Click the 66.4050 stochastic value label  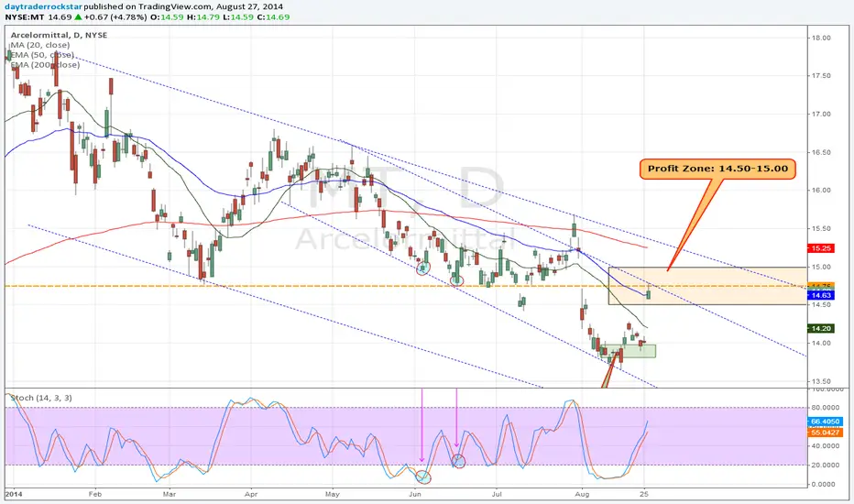click(x=825, y=422)
